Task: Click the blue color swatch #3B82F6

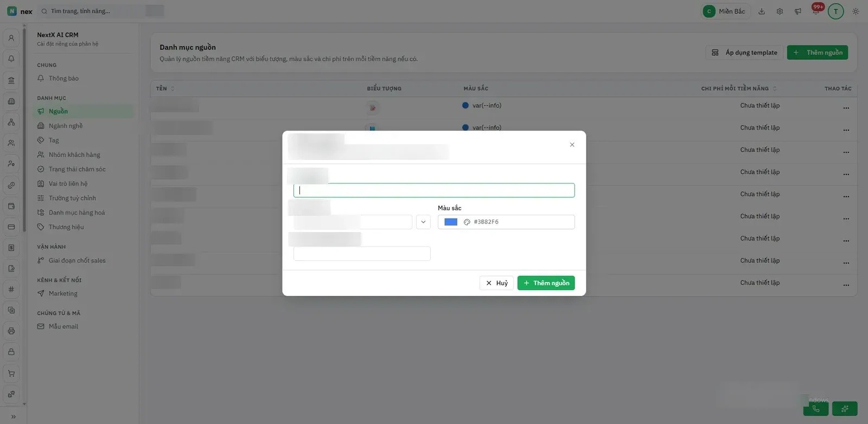Action: pyautogui.click(x=451, y=222)
